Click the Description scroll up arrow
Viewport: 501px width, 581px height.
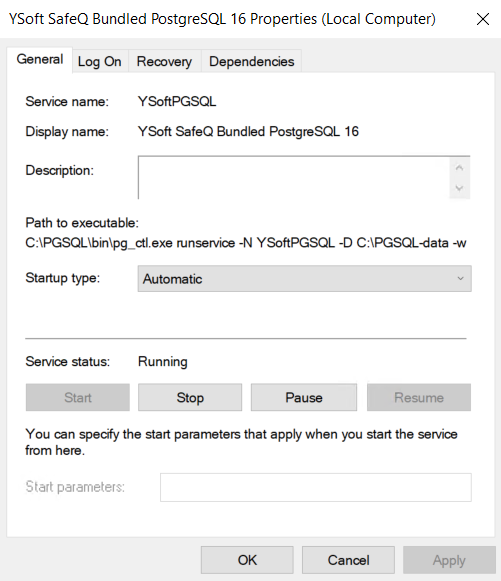point(459,168)
